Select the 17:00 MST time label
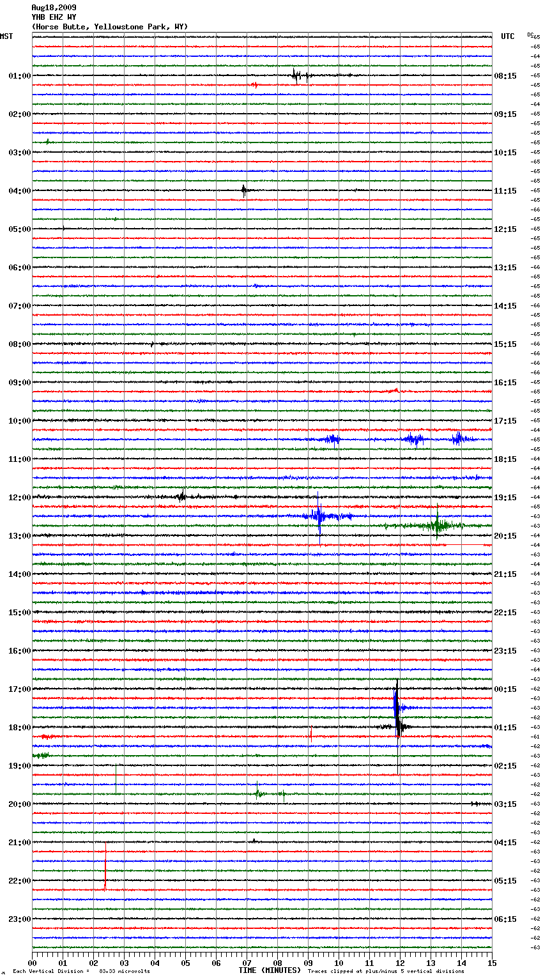Viewport: 543px width, 980px height. click(x=19, y=689)
